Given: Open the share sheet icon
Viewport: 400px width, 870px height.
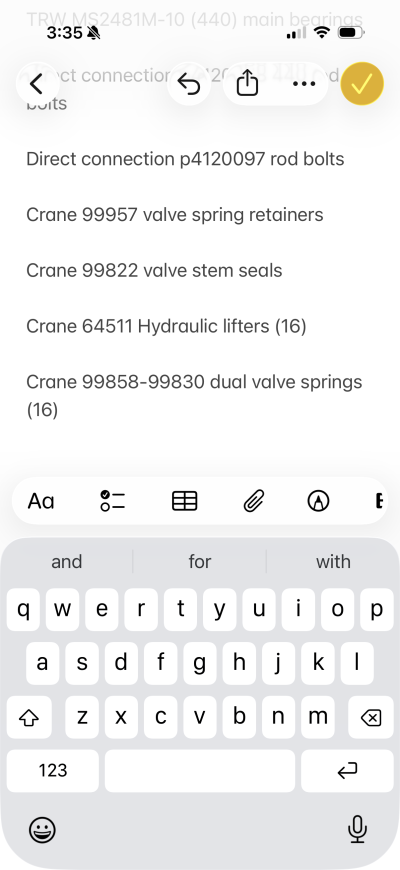Looking at the screenshot, I should coord(247,84).
